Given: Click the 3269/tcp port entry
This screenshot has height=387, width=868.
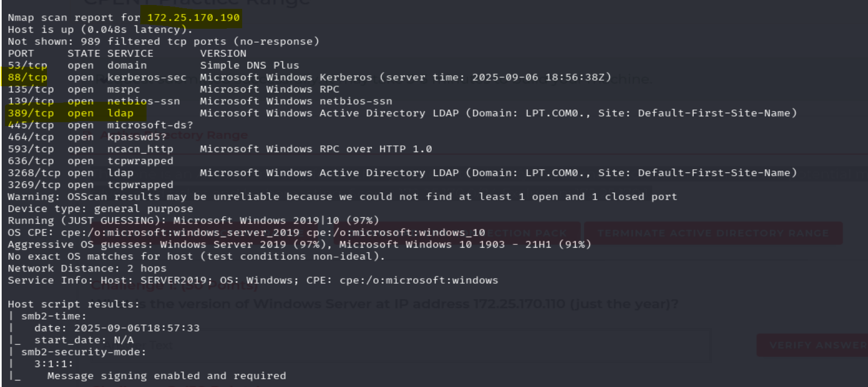Looking at the screenshot, I should [x=34, y=185].
